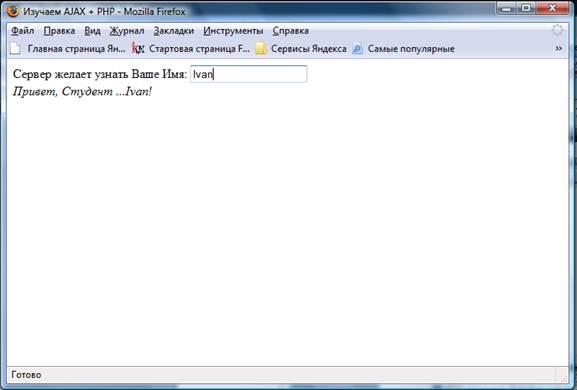Image resolution: width=577 pixels, height=390 pixels.
Task: Open the Журнал menu
Action: (127, 31)
